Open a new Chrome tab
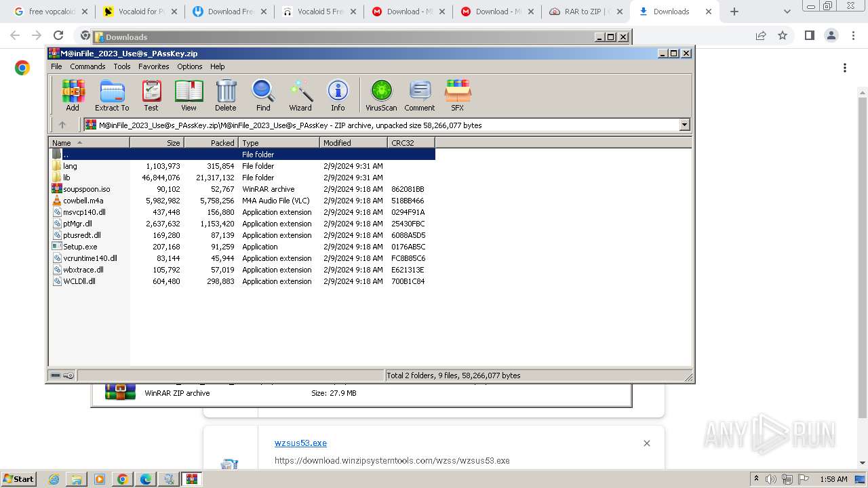868x488 pixels. tap(734, 12)
